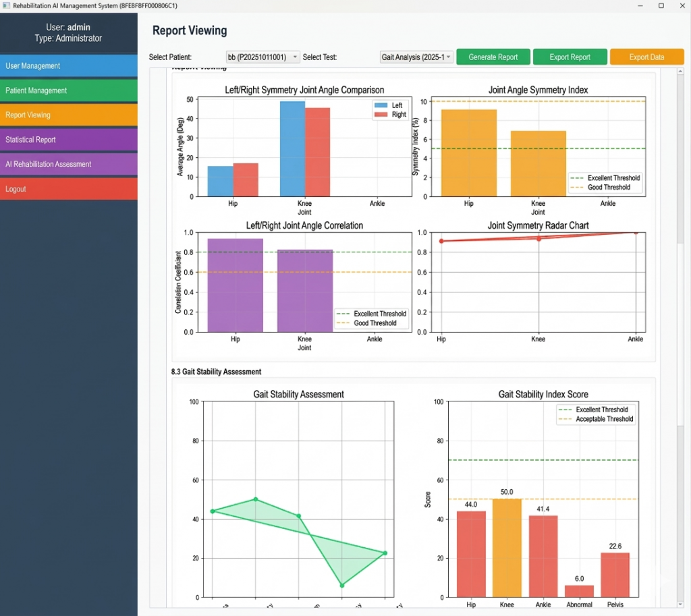The image size is (691, 616).
Task: Maximize the application window
Action: coord(661,5)
